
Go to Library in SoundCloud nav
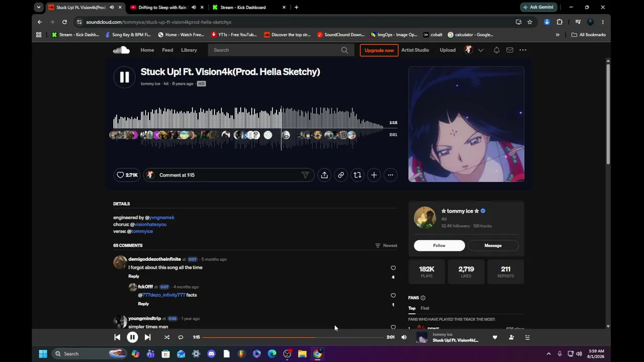pyautogui.click(x=189, y=50)
